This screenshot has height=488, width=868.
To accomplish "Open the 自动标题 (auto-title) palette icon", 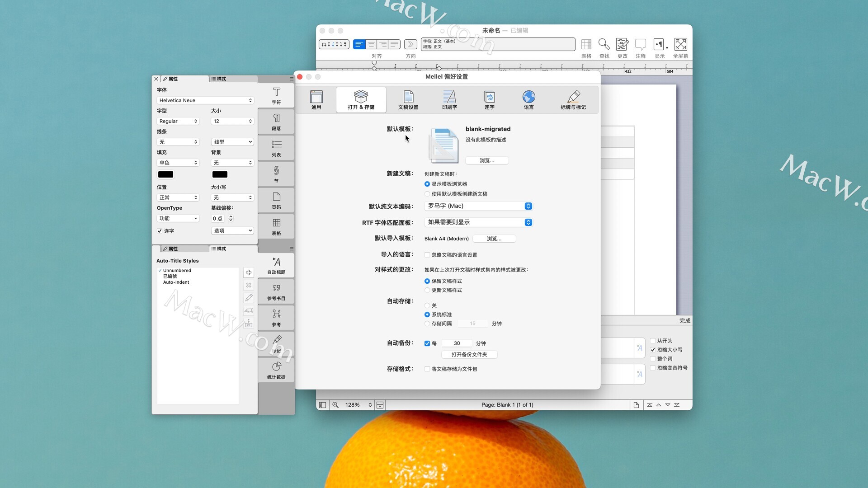I will click(x=276, y=265).
